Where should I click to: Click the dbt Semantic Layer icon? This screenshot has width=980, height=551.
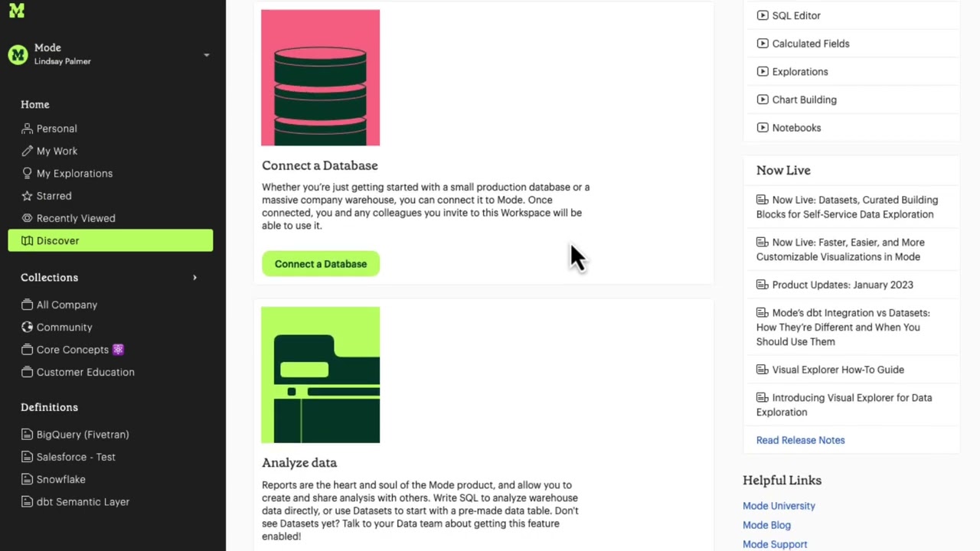coord(28,502)
